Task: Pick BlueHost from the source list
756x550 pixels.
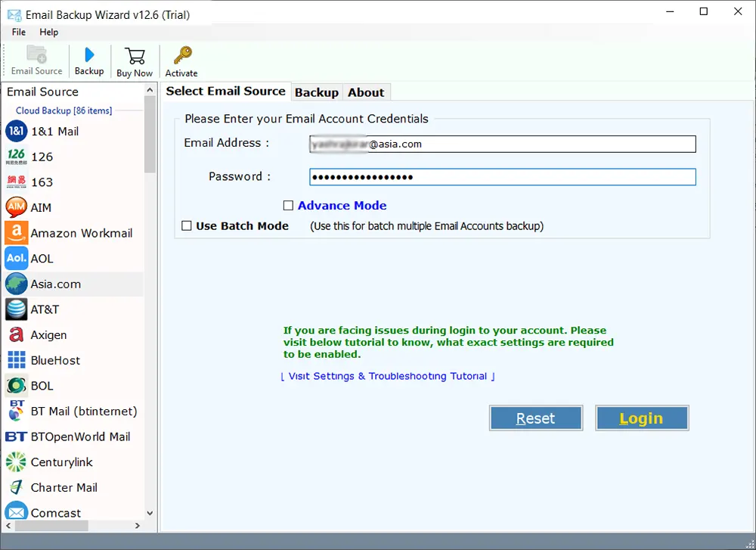Action: click(x=55, y=360)
